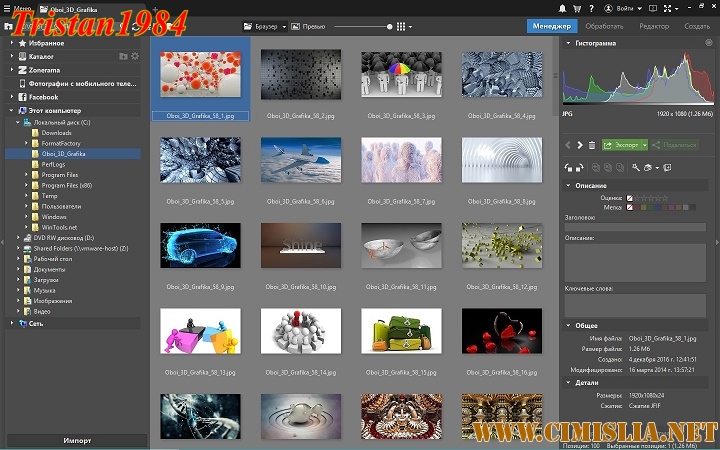Image resolution: width=720 pixels, height=450 pixels.
Task: Click the green Экспорт button
Action: (621, 145)
